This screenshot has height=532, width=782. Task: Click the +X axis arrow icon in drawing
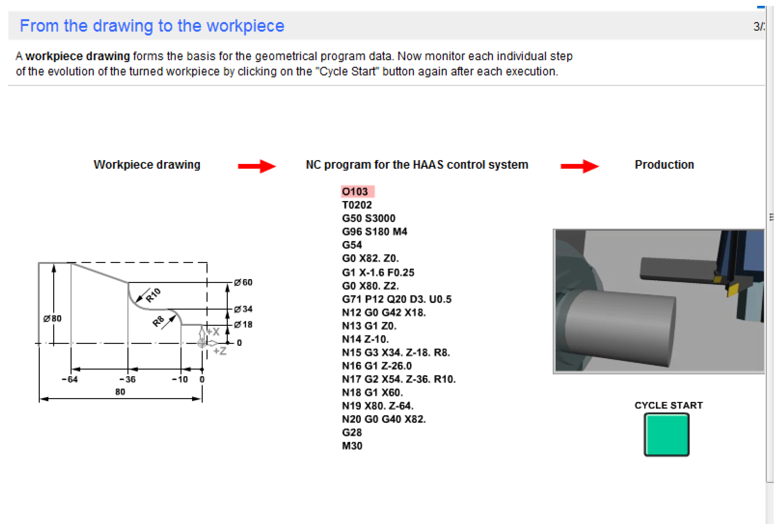(x=202, y=333)
